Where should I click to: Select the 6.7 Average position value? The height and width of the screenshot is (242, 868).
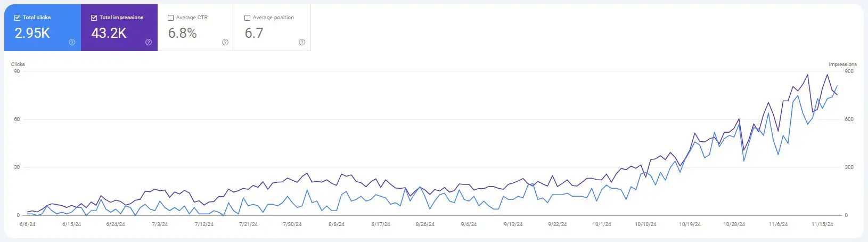[254, 33]
